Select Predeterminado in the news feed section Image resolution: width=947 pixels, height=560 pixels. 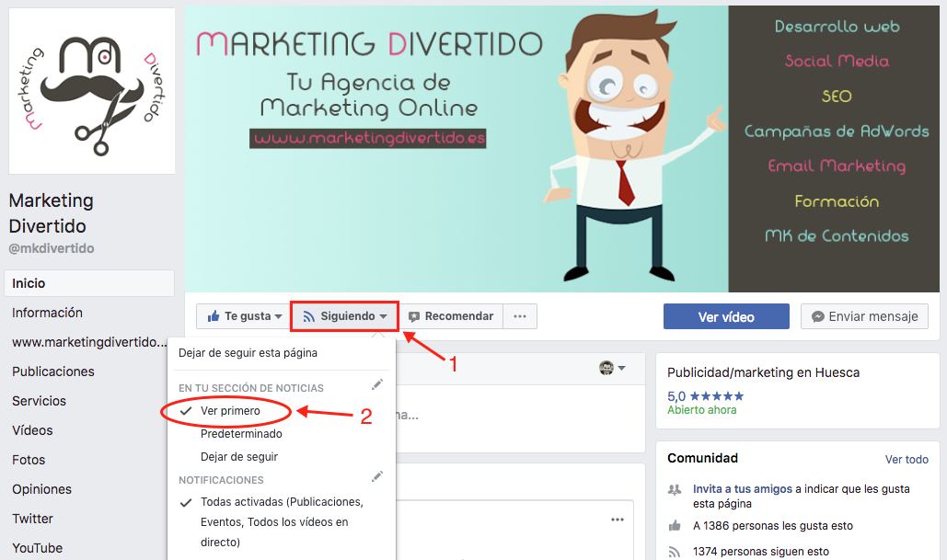tap(241, 434)
